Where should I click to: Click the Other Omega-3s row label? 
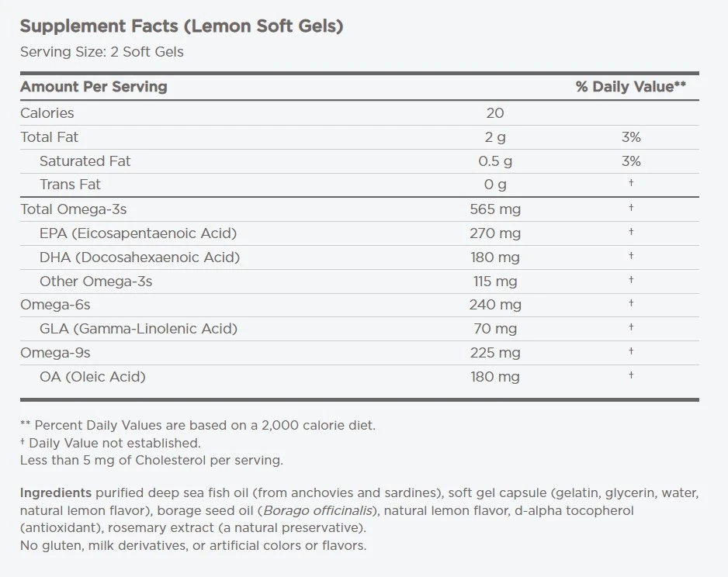click(x=95, y=281)
